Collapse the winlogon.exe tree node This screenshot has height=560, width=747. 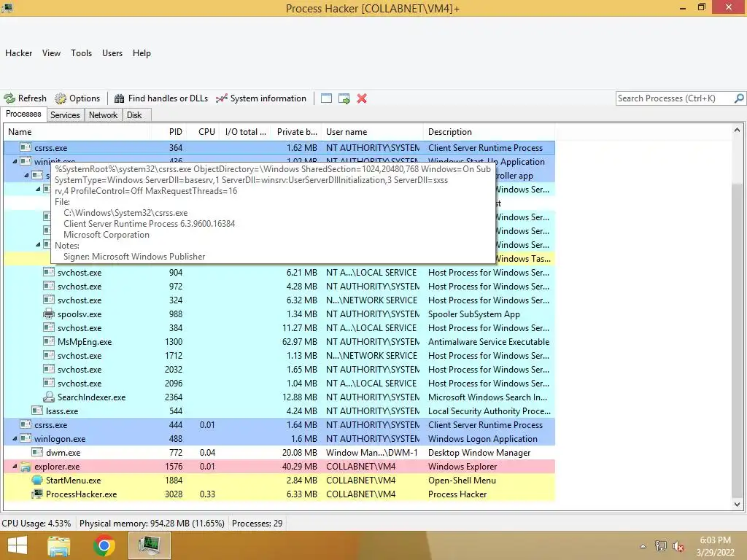tap(15, 438)
